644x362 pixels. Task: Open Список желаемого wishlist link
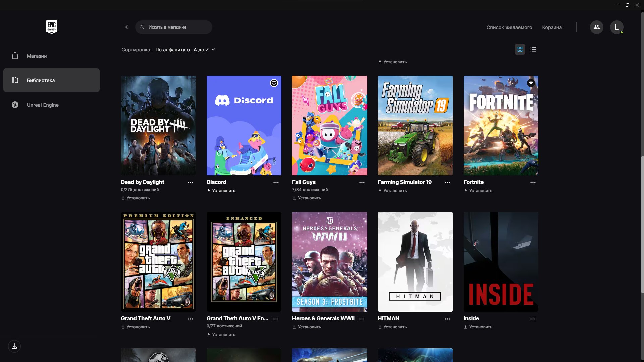pos(509,27)
